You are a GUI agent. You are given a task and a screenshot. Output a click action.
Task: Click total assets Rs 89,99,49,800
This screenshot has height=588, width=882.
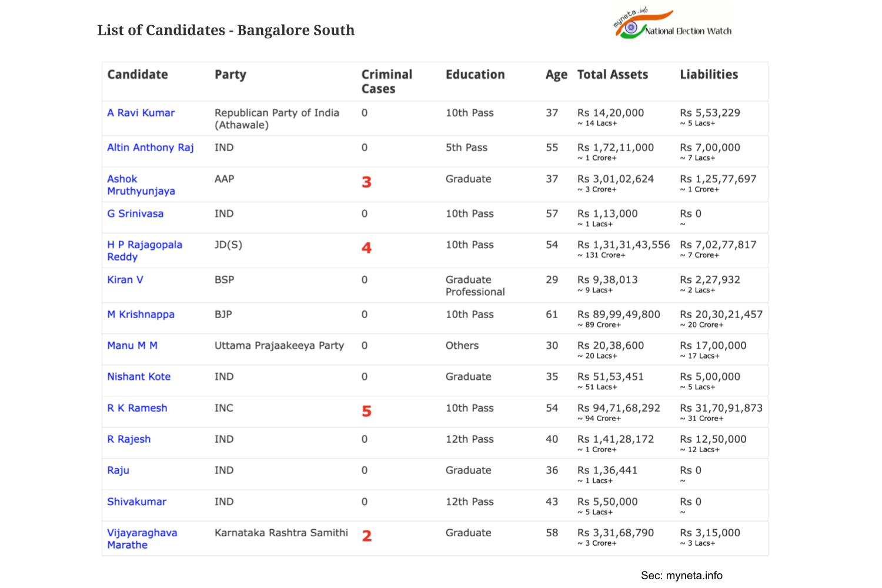[619, 315]
